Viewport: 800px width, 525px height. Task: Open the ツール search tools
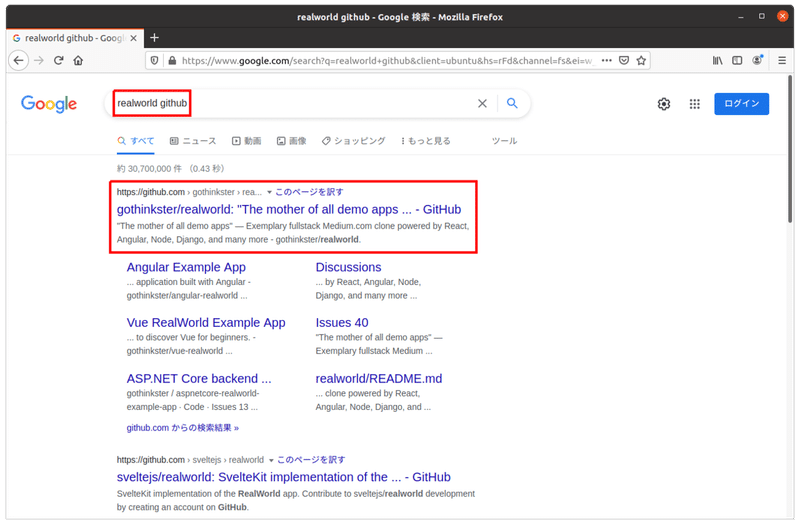click(505, 141)
